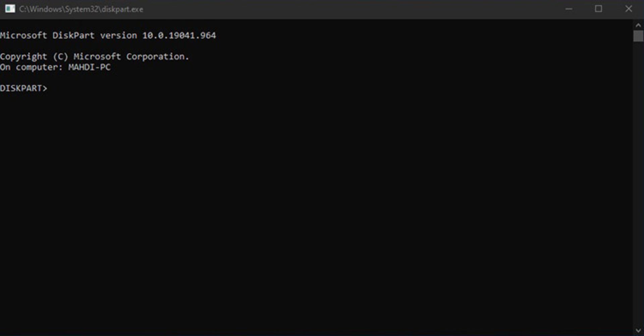Screen dimensions: 644x336
Task: Click the empty title bar area
Action: [335, 9]
